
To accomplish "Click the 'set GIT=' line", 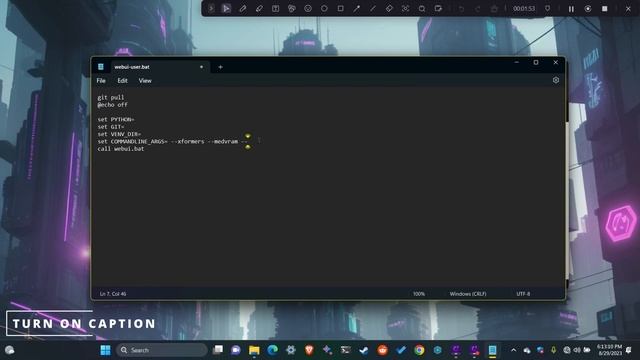I will pos(111,127).
